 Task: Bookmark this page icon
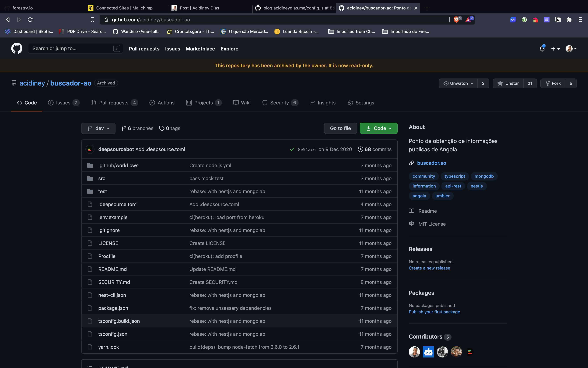coord(92,19)
